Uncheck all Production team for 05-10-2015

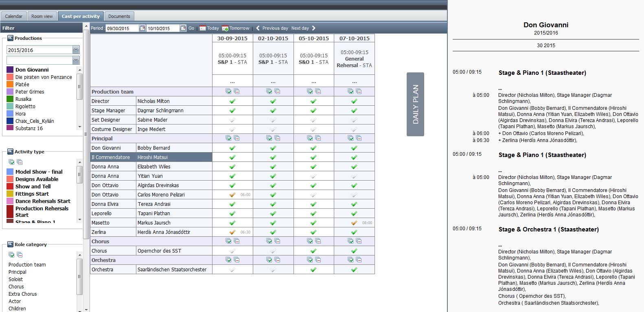point(318,92)
